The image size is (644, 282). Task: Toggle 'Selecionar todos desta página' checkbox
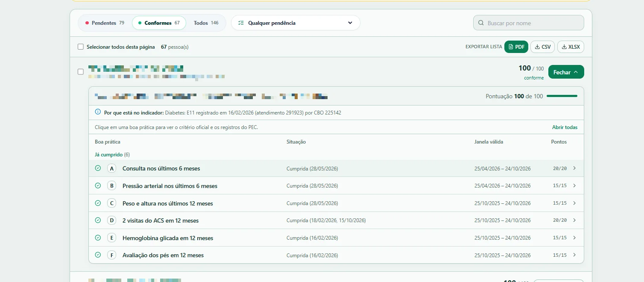81,47
